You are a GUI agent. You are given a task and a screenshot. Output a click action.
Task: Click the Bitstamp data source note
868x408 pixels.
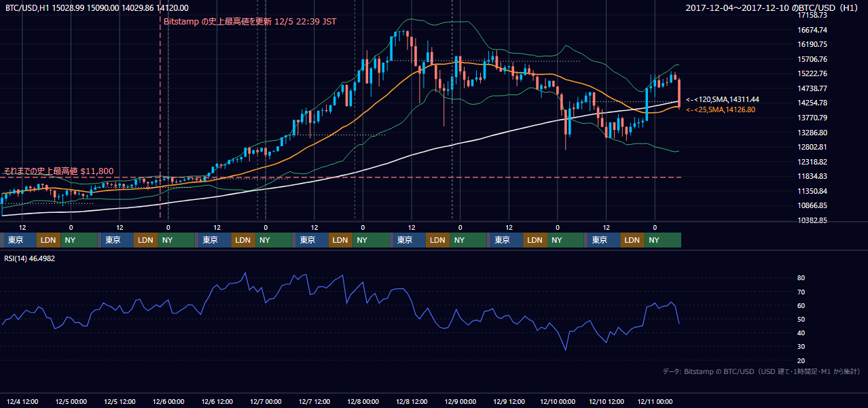click(761, 371)
